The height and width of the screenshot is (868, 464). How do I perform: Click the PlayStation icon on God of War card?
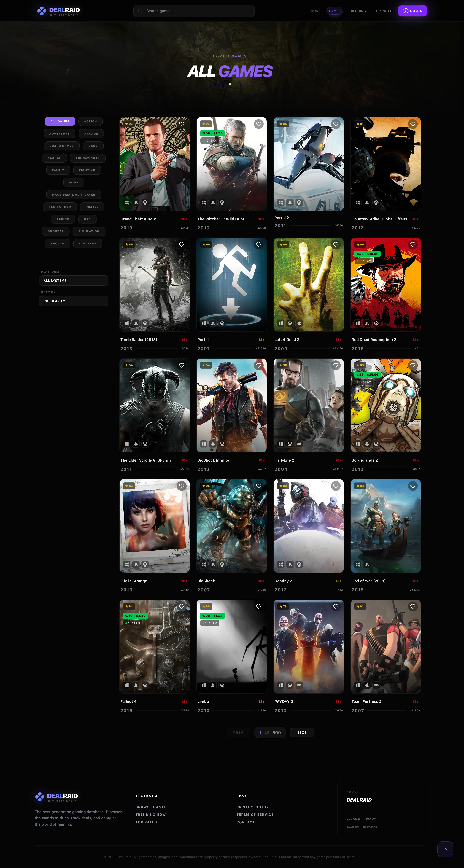[367, 564]
